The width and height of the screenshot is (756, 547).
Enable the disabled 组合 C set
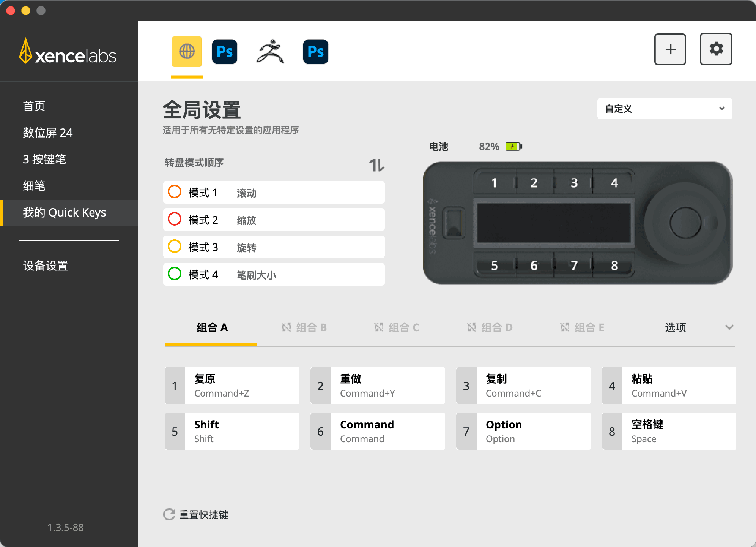pyautogui.click(x=379, y=327)
